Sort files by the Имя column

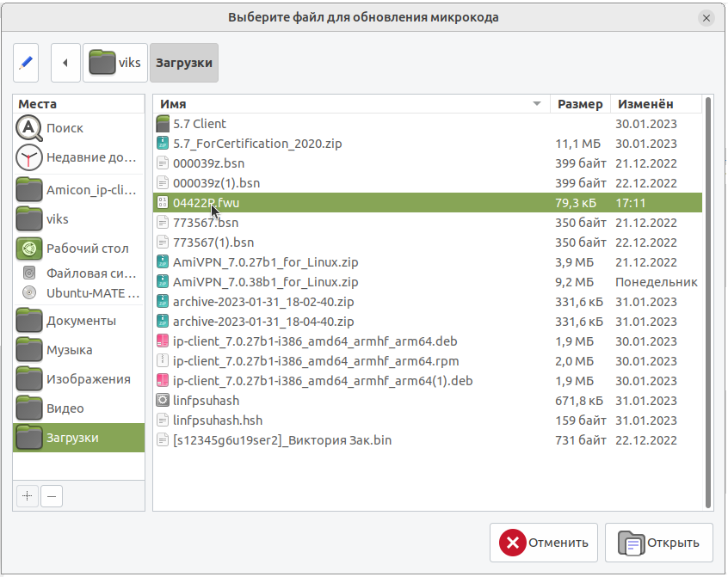click(x=344, y=104)
